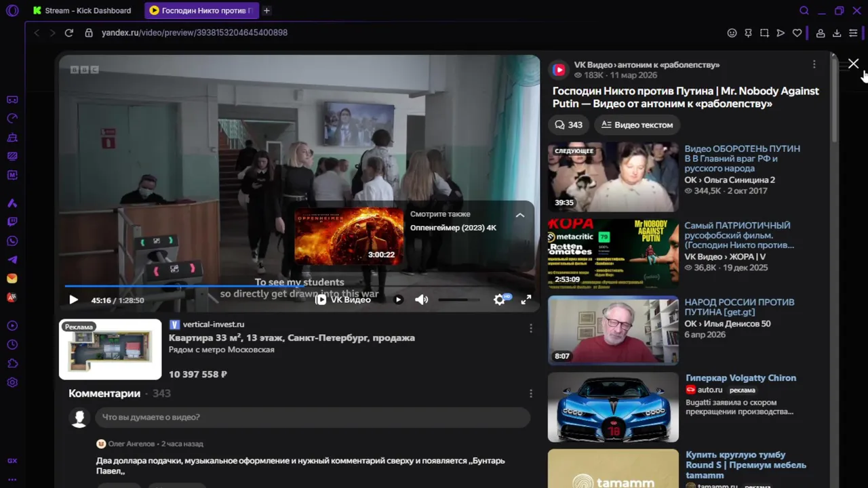
Task: Open the profile account toolbar icon
Action: click(x=821, y=33)
